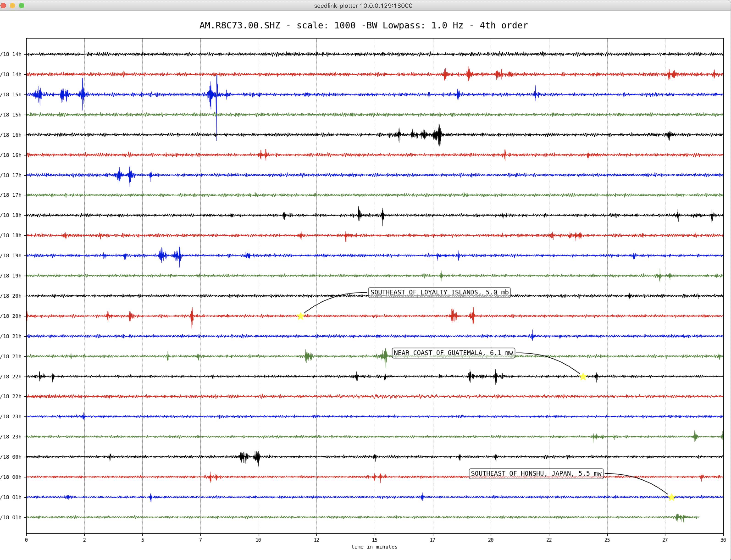Click the x-axis tick label 10
Screen dimensions: 731x560
pyautogui.click(x=258, y=540)
